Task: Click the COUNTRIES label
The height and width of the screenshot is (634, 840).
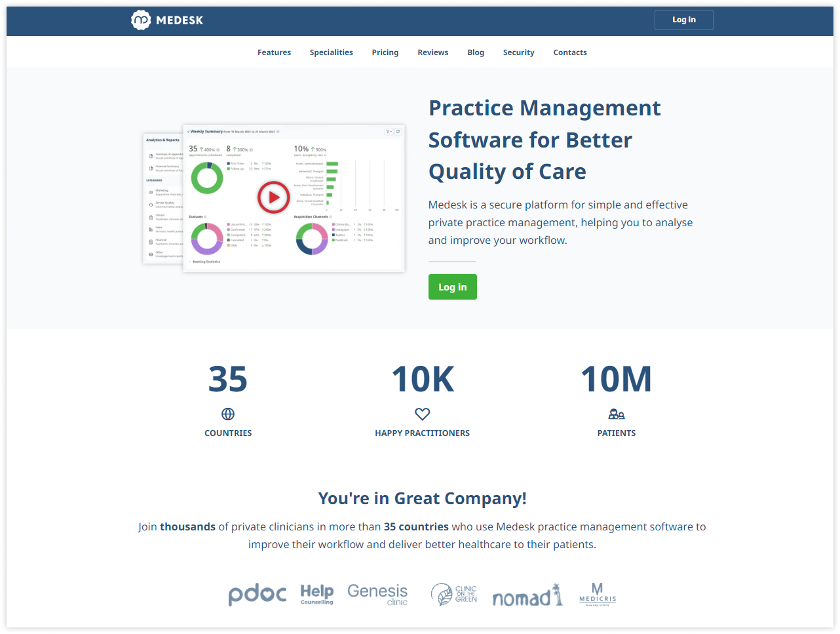Action: [228, 433]
